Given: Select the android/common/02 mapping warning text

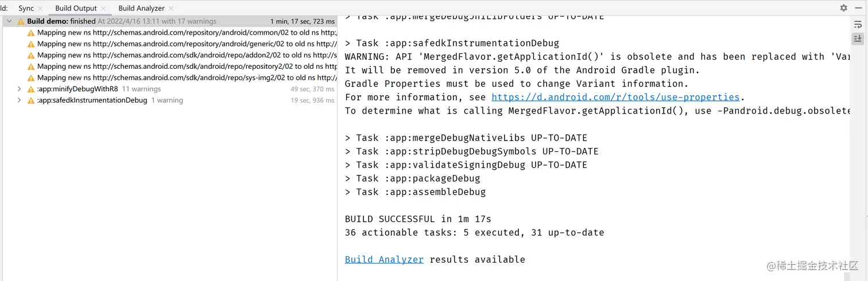Looking at the screenshot, I should (x=187, y=33).
